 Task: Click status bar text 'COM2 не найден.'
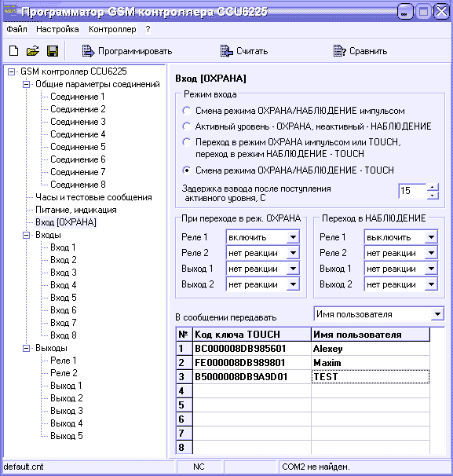click(316, 467)
